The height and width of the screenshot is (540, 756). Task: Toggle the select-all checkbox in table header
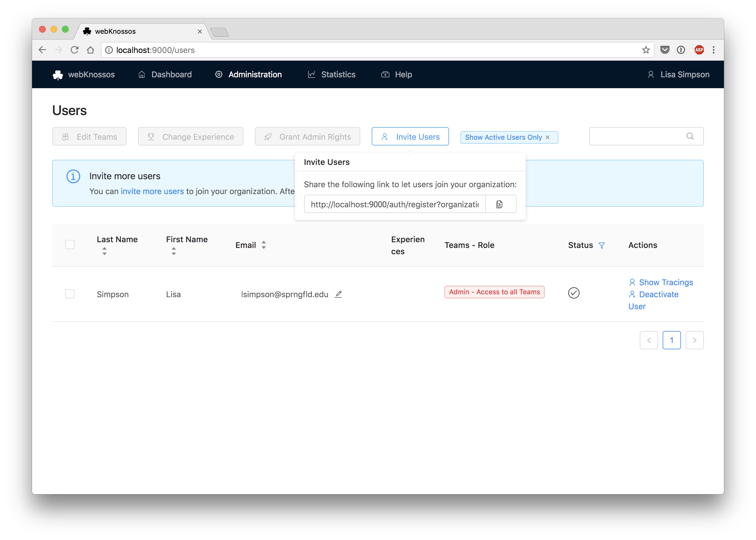70,245
